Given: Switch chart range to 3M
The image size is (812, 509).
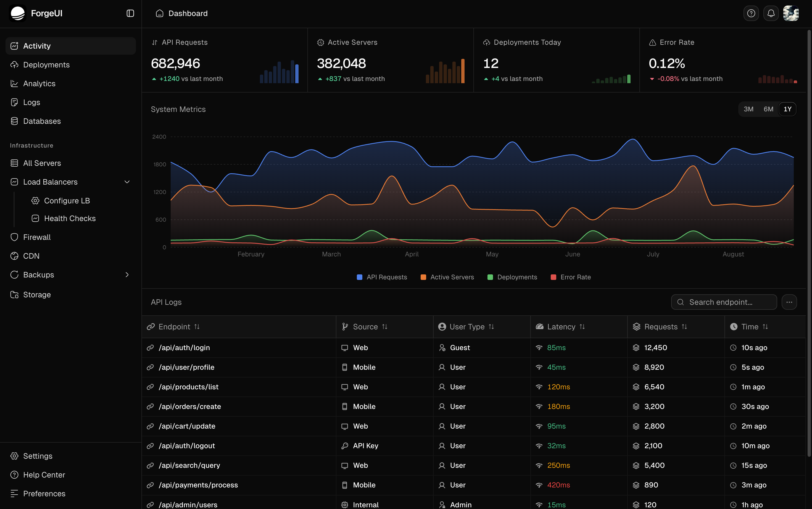Looking at the screenshot, I should click(x=748, y=109).
